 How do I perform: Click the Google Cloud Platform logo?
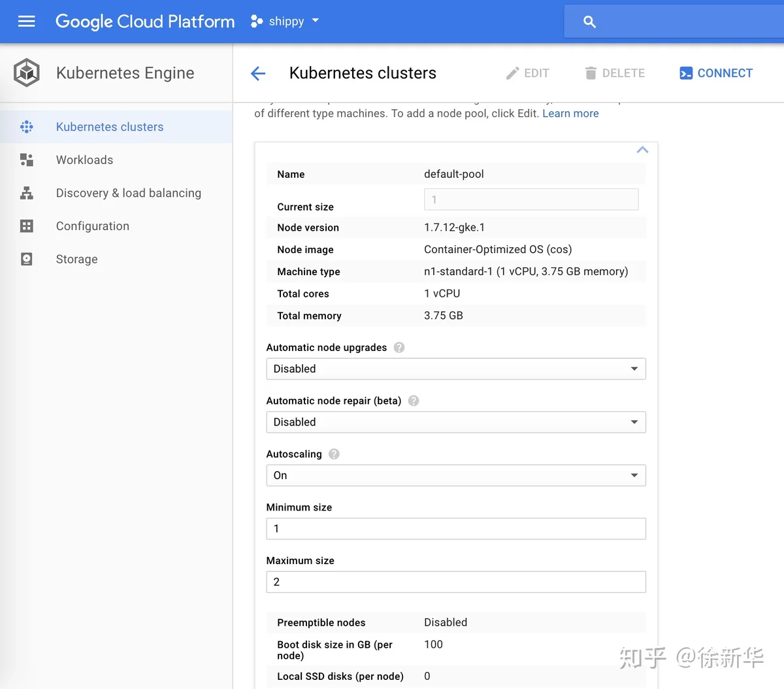coord(145,22)
